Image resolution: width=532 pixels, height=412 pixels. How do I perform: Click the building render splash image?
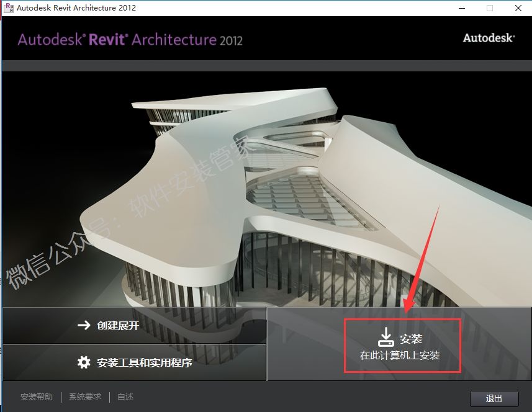(266, 186)
